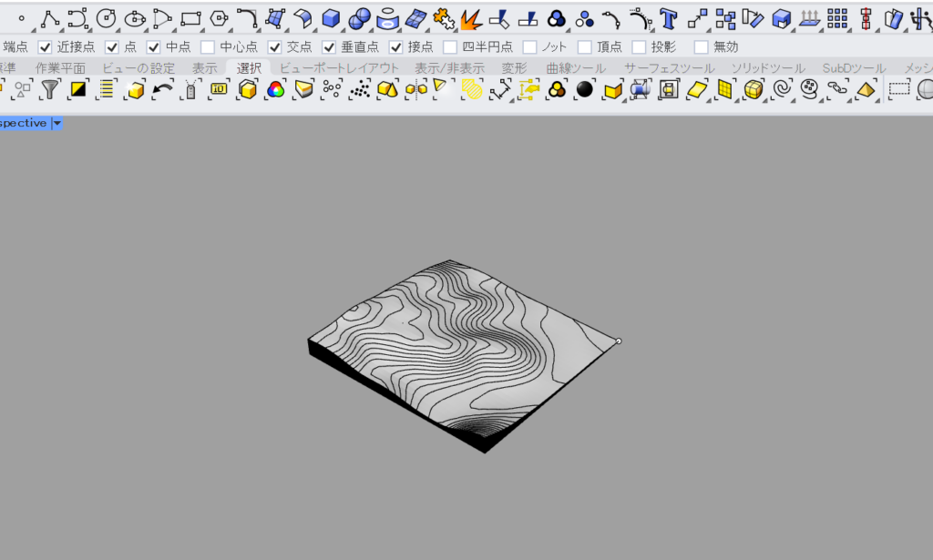Click the Explode orange burst icon
The height and width of the screenshot is (560, 933).
[470, 16]
